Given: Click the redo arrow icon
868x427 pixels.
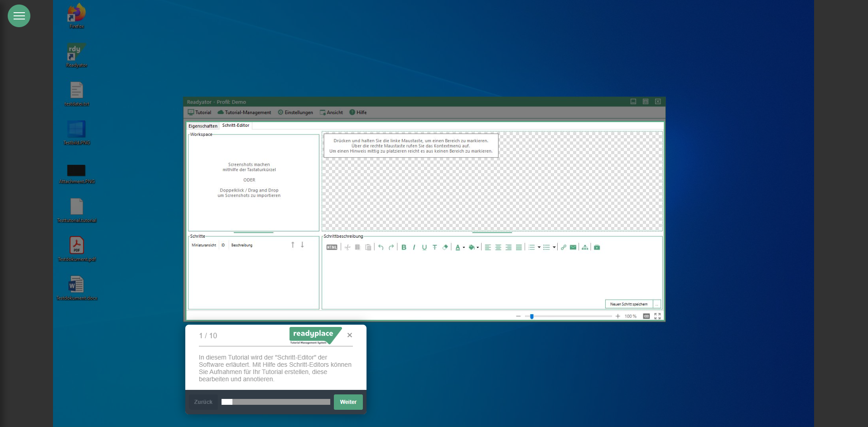Looking at the screenshot, I should 391,247.
